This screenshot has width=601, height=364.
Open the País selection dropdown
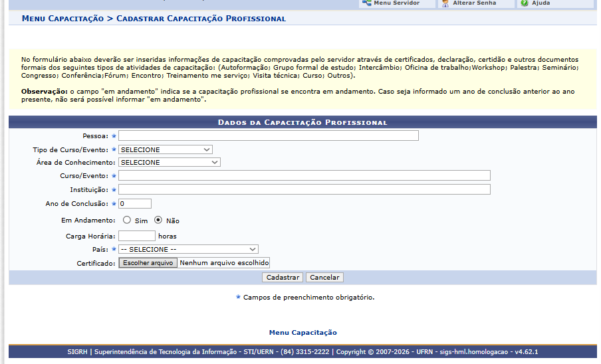pos(188,249)
